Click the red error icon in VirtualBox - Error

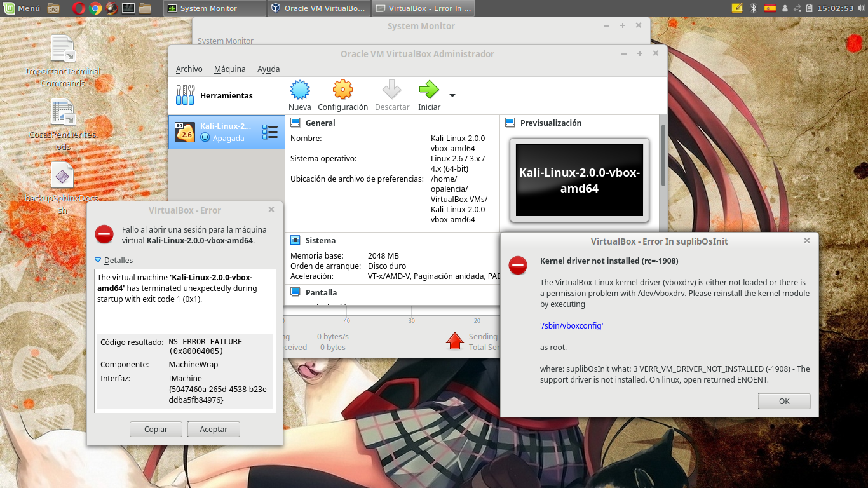104,234
